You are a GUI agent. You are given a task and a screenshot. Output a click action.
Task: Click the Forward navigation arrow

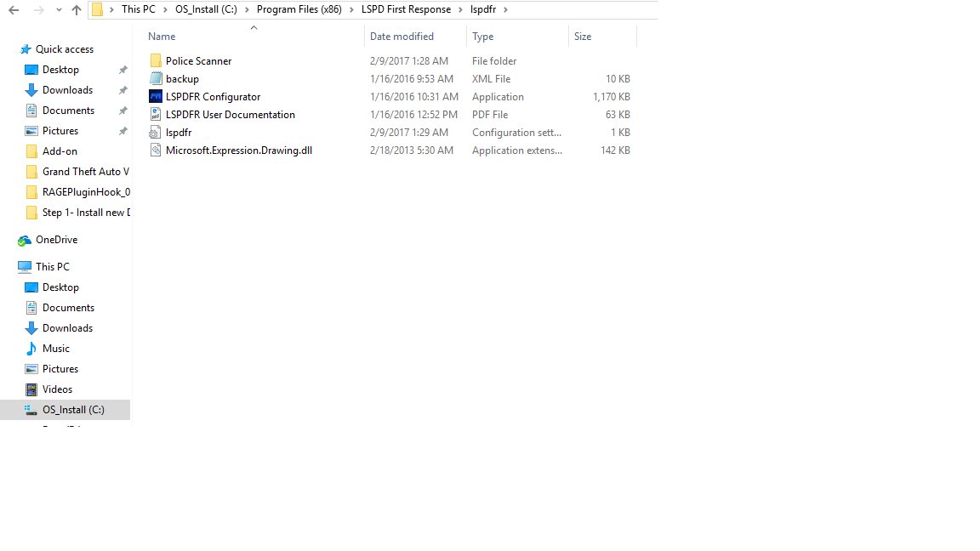[x=38, y=10]
